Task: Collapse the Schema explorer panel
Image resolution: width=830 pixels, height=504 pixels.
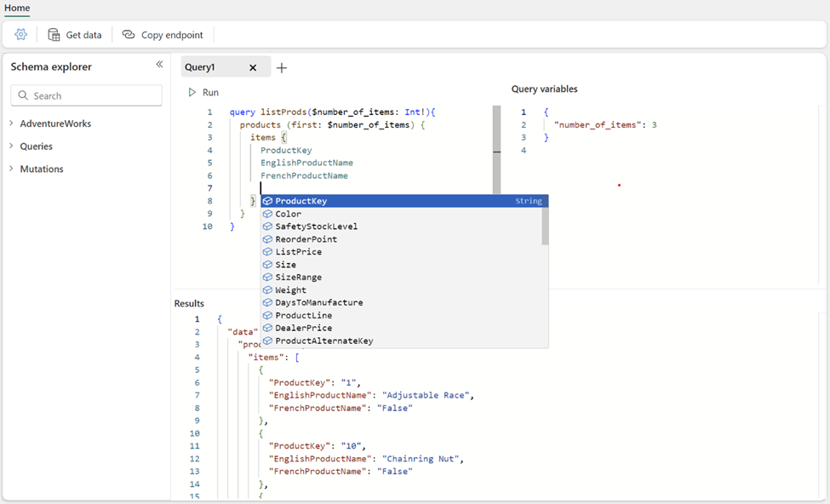Action: [159, 65]
